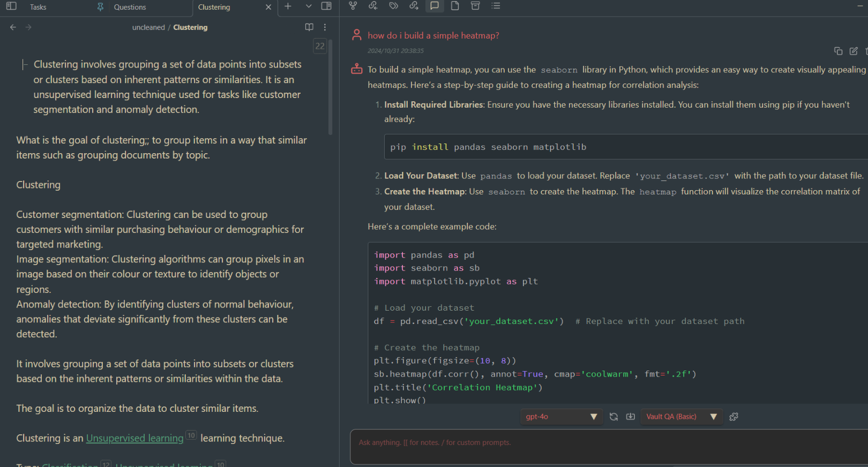Click the first bulleted Clustering definition paragraph
Viewport: 868px width, 467px height.
click(167, 87)
